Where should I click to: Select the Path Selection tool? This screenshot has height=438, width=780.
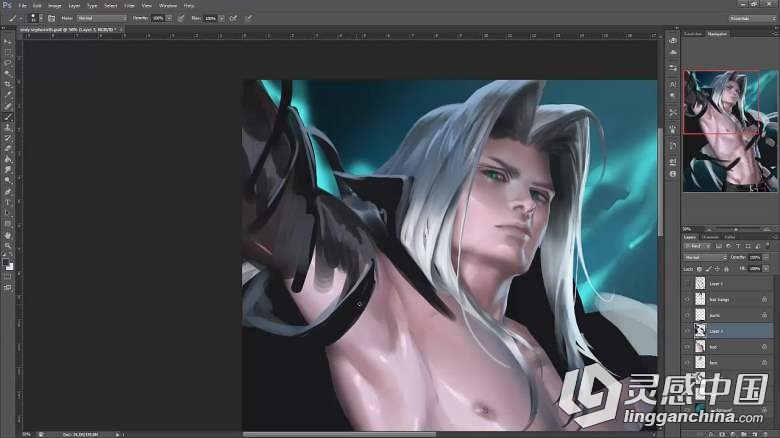pyautogui.click(x=7, y=213)
